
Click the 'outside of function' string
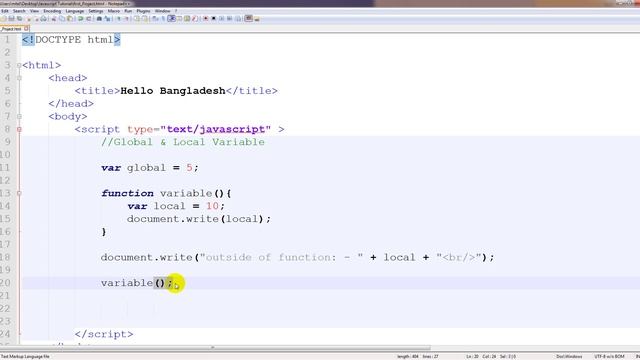pos(282,258)
